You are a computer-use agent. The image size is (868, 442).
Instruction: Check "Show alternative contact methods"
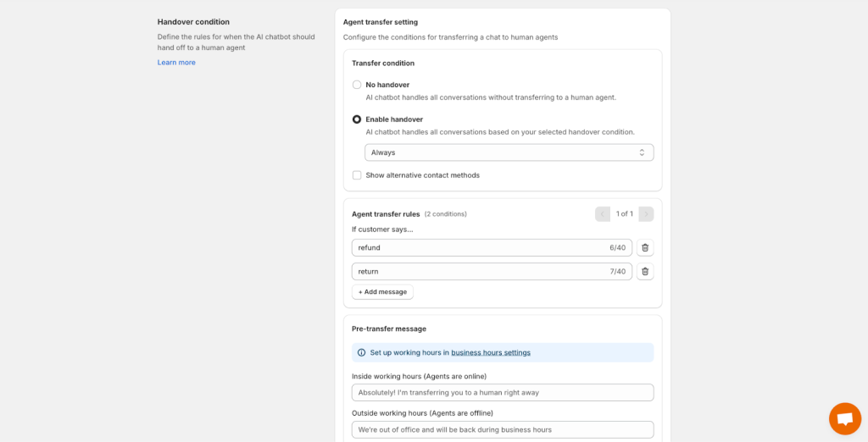point(357,175)
